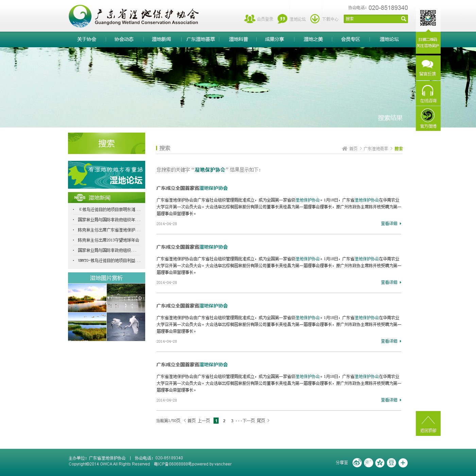Viewport: 476px width, 476px height.
Task: Click the 湿地论坛 sidebar banner
Action: (x=106, y=175)
